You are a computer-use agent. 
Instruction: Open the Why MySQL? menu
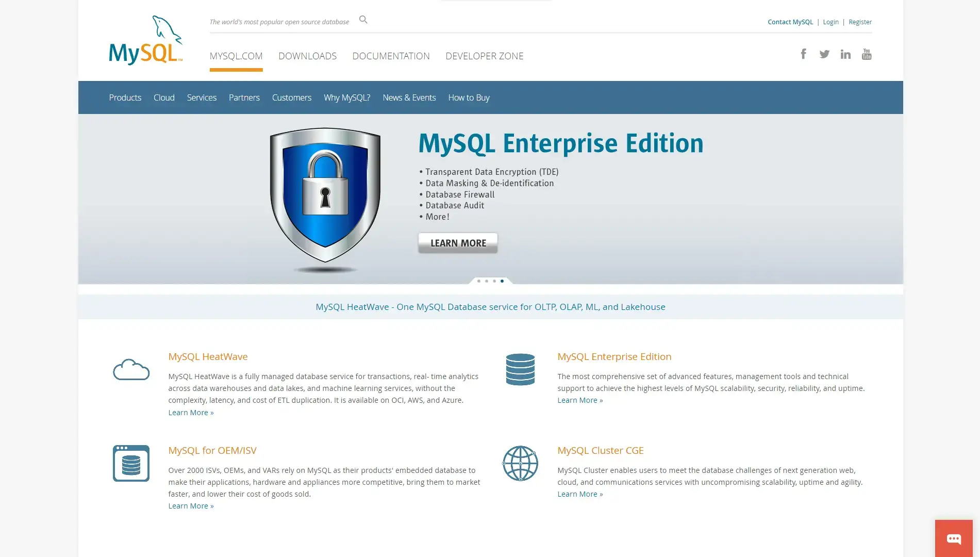347,97
